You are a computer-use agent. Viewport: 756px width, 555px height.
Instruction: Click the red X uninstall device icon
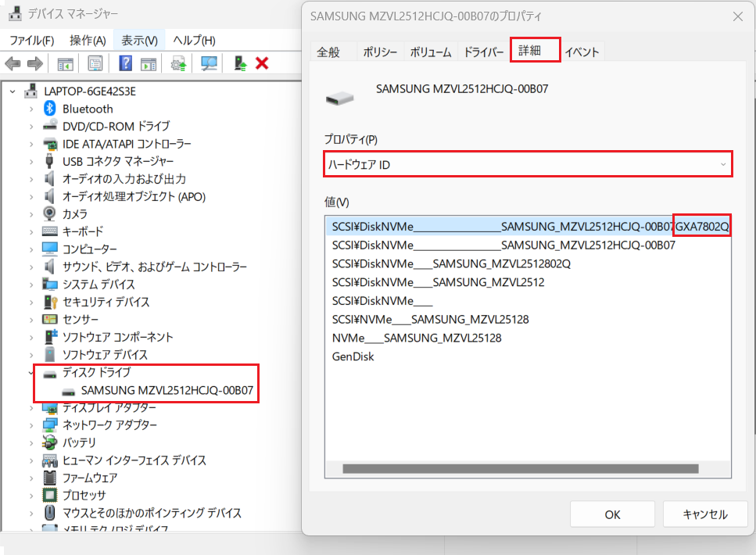coord(262,63)
